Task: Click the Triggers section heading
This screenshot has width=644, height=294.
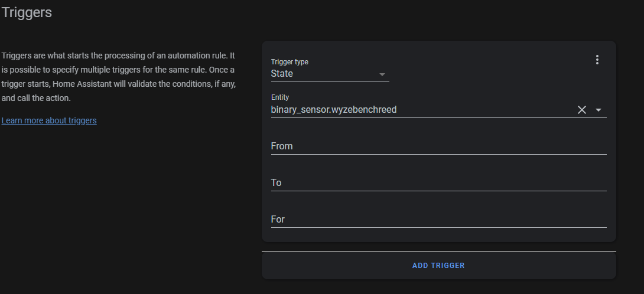Action: (x=27, y=12)
